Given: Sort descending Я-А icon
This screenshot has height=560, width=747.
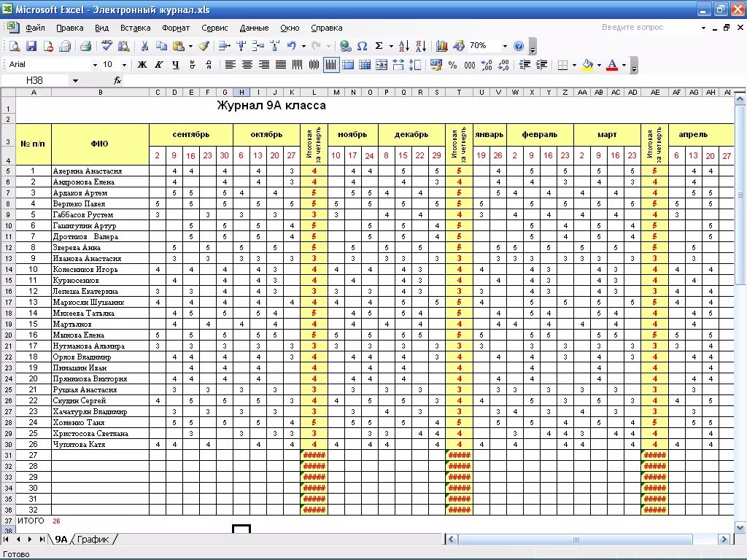Looking at the screenshot, I should click(421, 46).
